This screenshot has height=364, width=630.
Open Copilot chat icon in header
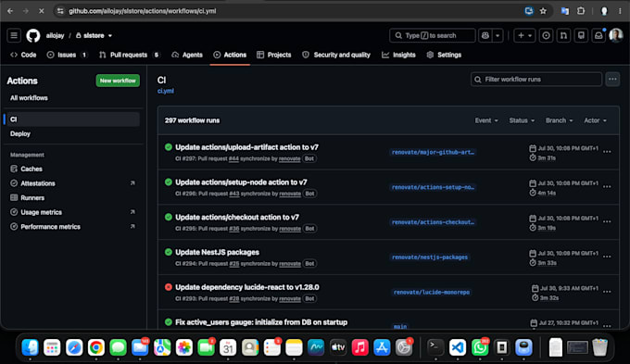coord(485,35)
